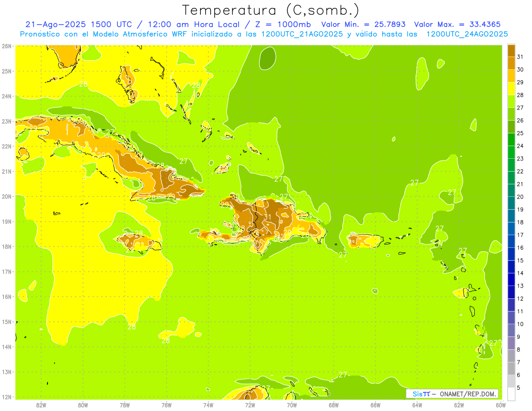Select 'Valor Max. = 33.4365' text

458,24
